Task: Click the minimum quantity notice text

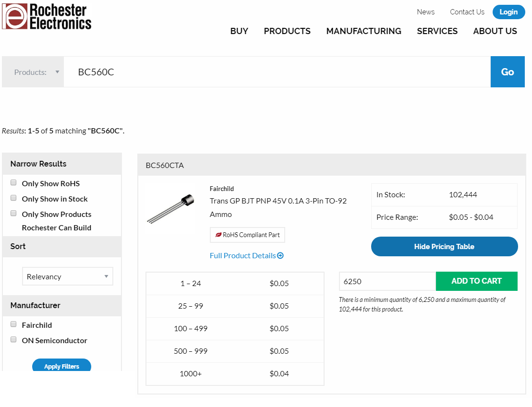Action: point(422,305)
